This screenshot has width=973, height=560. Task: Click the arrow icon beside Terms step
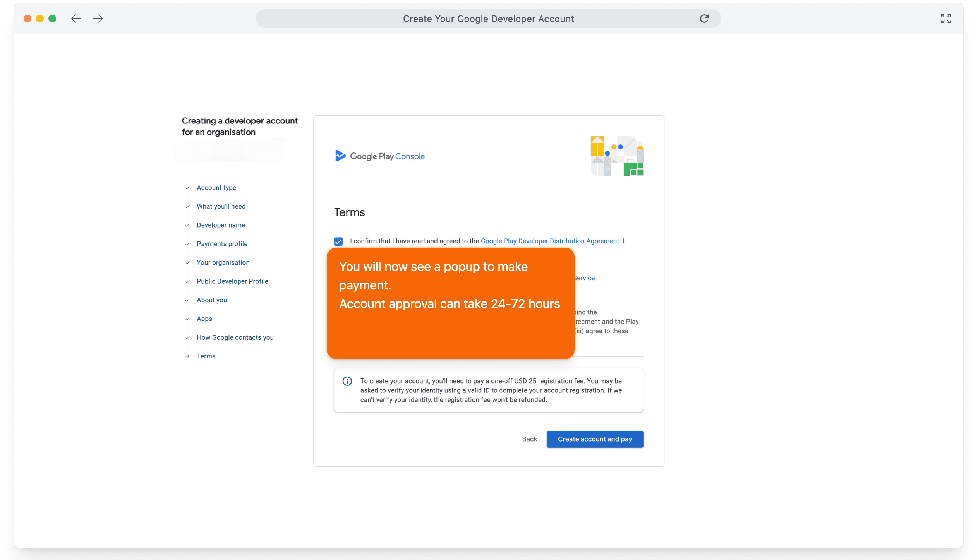click(x=187, y=356)
